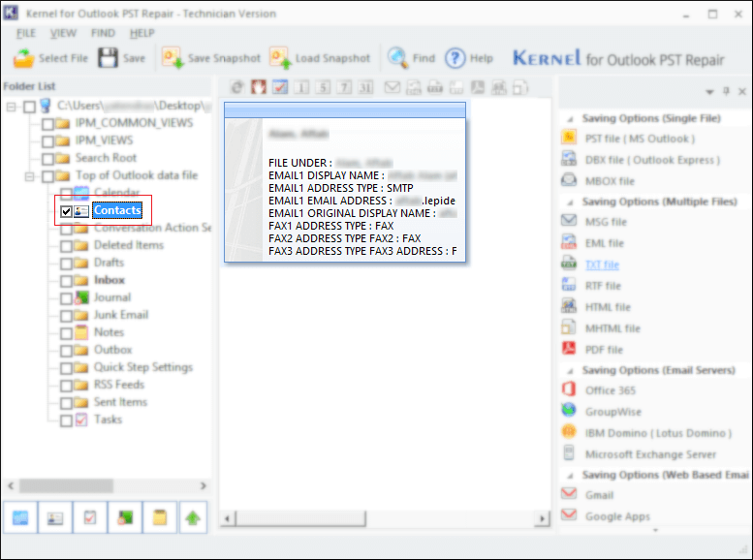Choose DBX file (Outlook Express) option
Screen dimensions: 753x560
(652, 160)
